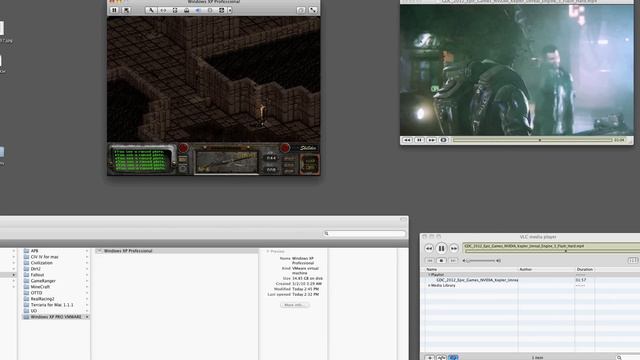Click snapshot icon beside VMware pause button
Viewport: 640px width, 360px height.
click(126, 10)
